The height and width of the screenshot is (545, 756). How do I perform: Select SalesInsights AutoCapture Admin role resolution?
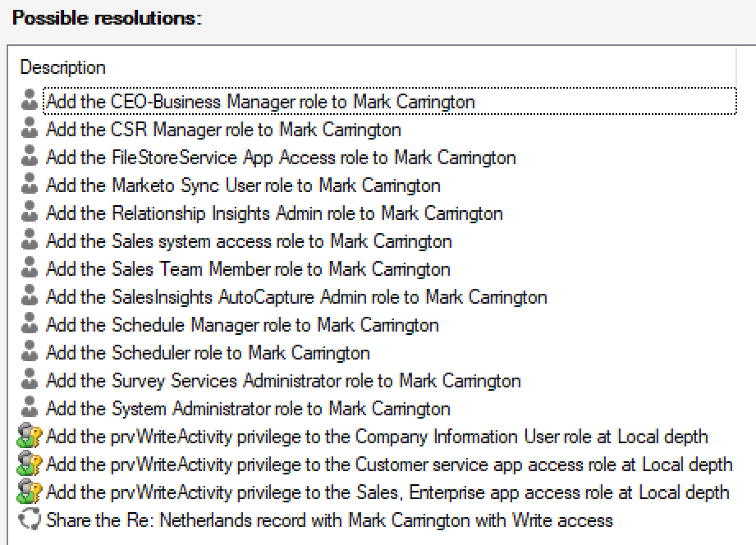(296, 297)
